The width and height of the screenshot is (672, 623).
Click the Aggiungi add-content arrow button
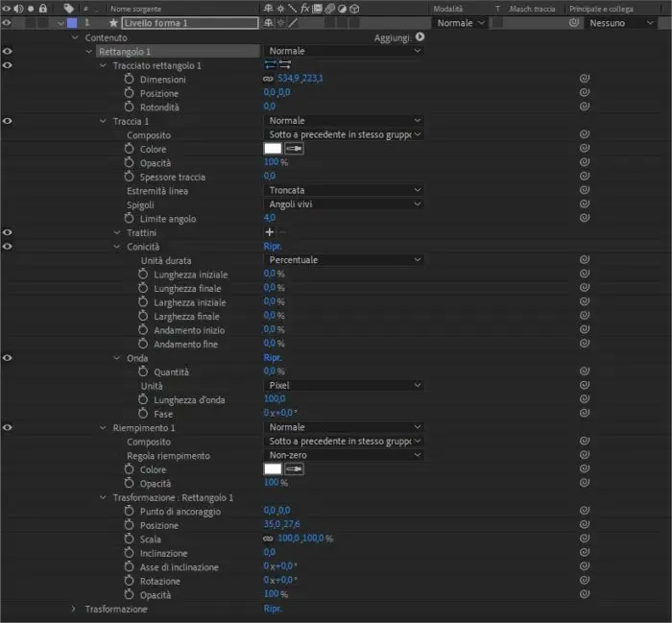(x=420, y=36)
